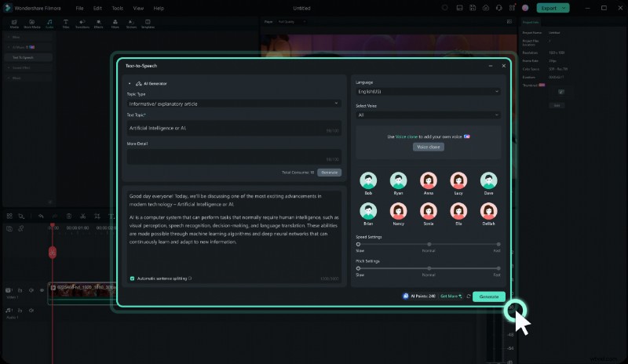Expand the Select Voice dropdown

point(428,115)
